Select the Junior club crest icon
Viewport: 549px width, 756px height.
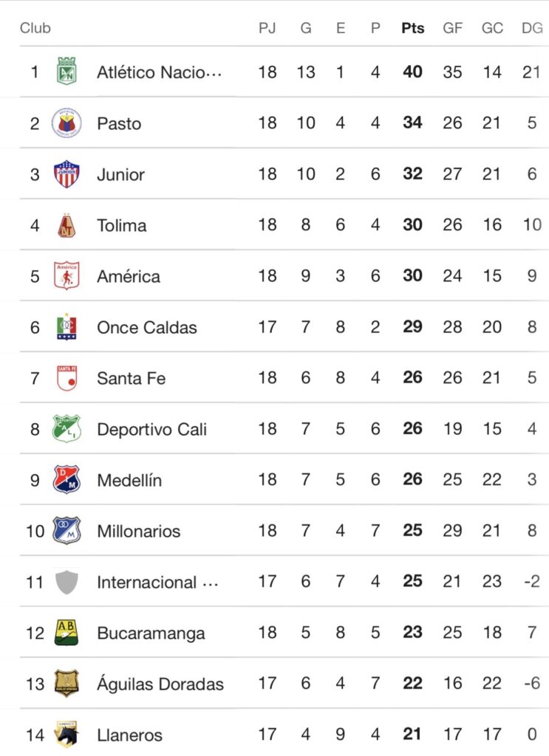coord(67,174)
